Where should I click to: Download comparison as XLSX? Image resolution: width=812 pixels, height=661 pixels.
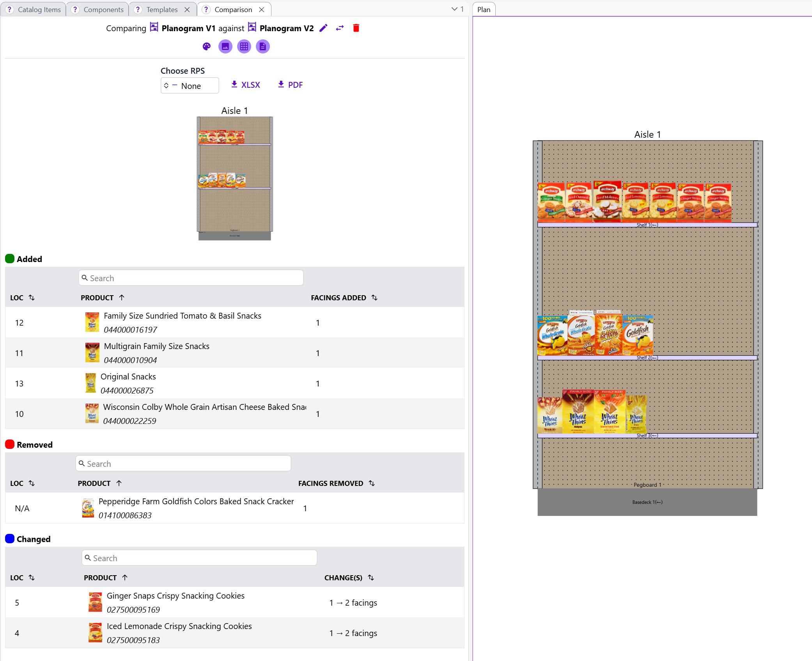[x=245, y=85]
